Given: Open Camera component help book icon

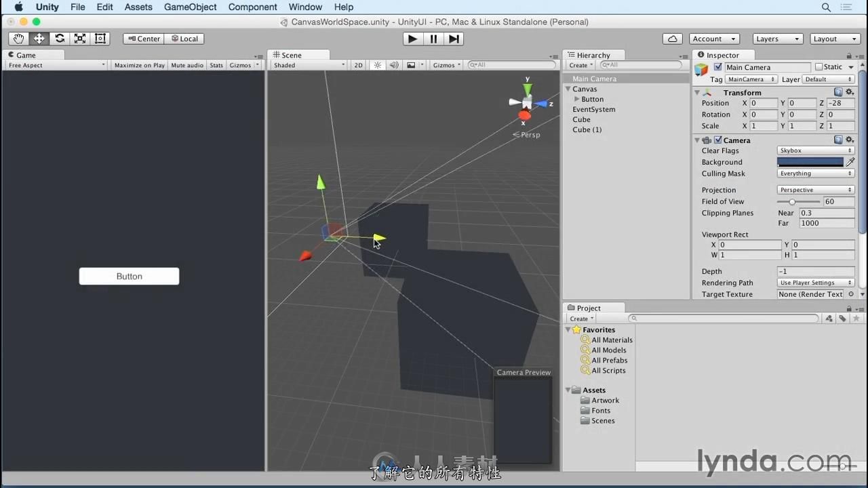Looking at the screenshot, I should coord(838,140).
